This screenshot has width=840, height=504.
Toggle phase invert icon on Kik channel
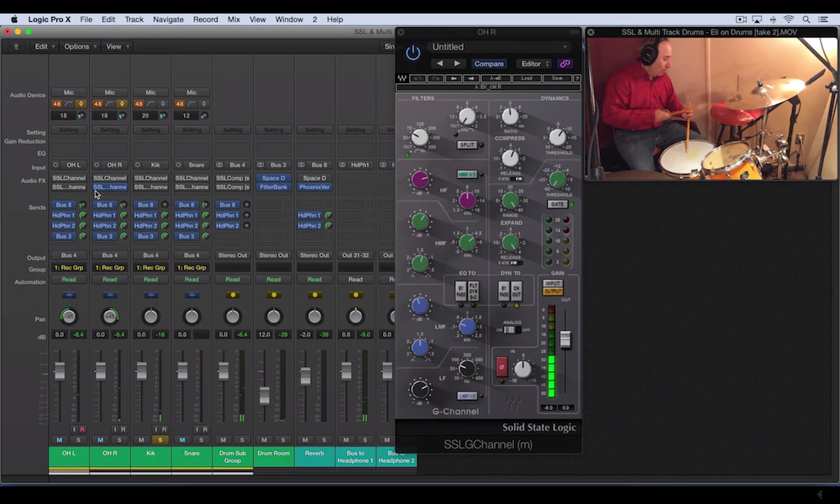point(163,104)
